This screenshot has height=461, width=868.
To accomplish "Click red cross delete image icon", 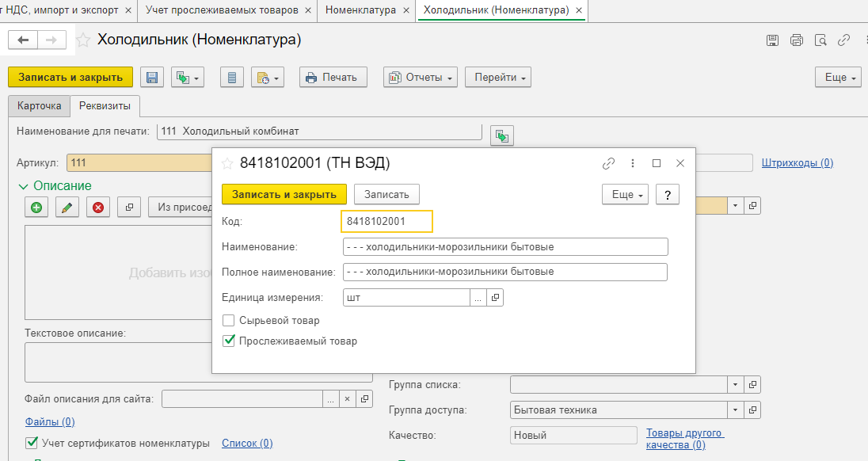I will click(x=98, y=208).
